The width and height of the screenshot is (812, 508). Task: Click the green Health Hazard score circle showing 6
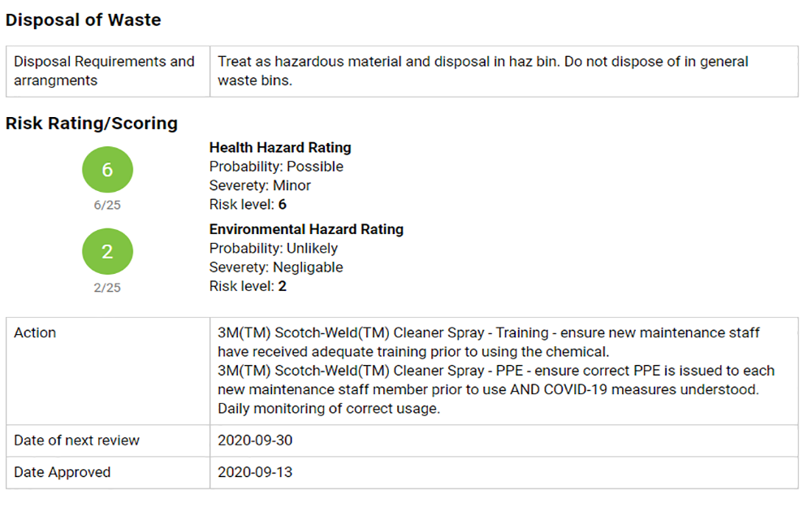tap(107, 170)
